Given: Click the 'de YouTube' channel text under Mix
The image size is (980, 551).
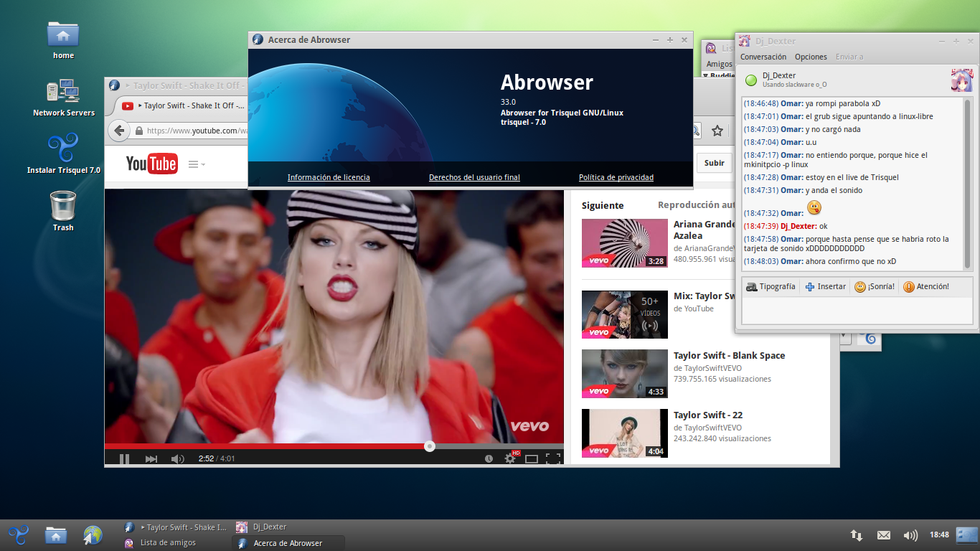Looking at the screenshot, I should (x=694, y=309).
